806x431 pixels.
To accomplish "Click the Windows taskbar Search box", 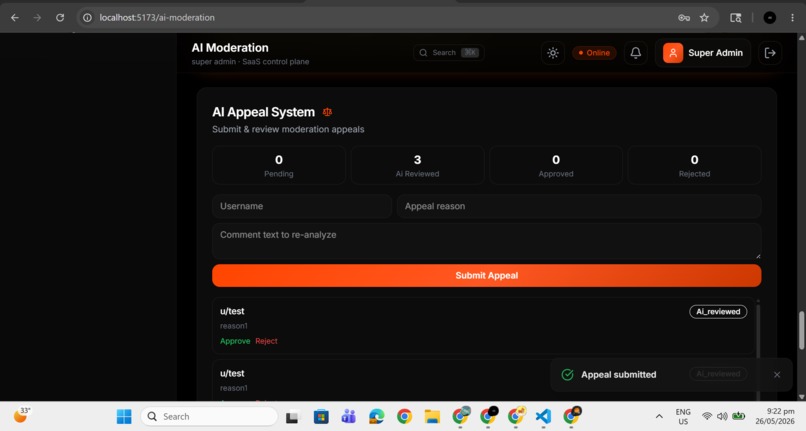I will [209, 417].
